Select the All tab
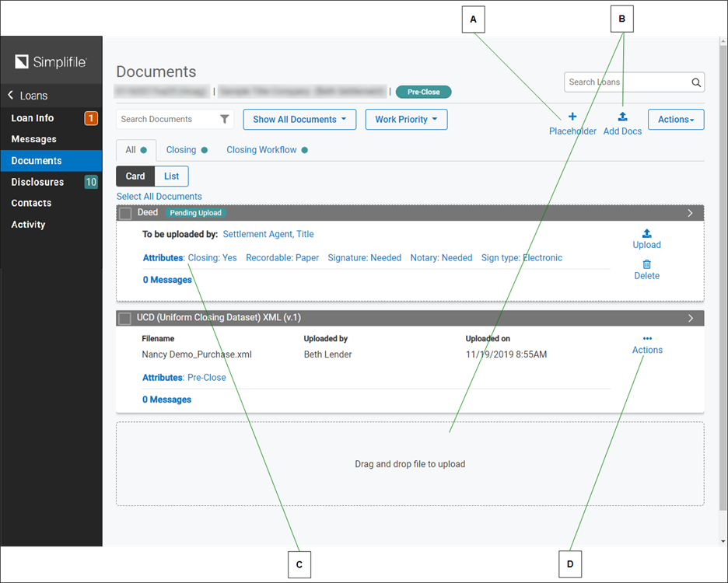Viewport: 728px width, 583px height. pos(136,150)
